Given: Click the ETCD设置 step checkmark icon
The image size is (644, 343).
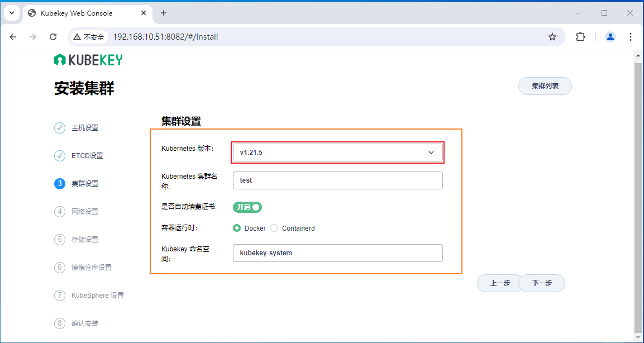Looking at the screenshot, I should tap(60, 156).
